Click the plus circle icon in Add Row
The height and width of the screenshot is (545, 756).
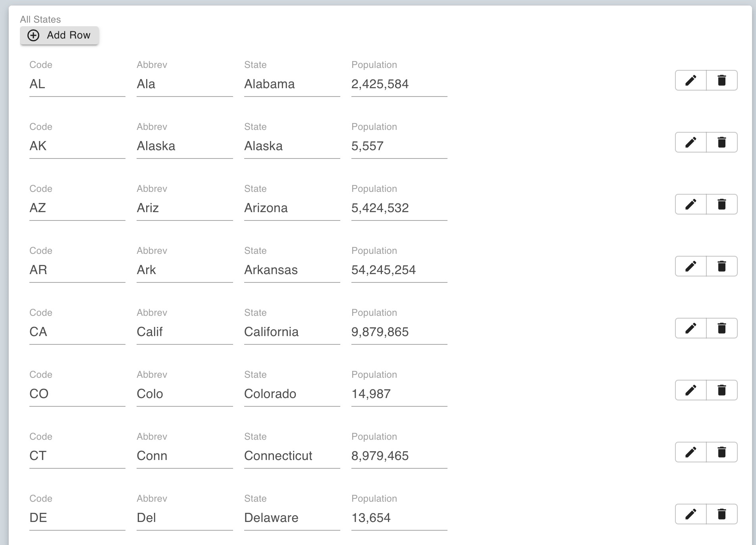pos(33,35)
